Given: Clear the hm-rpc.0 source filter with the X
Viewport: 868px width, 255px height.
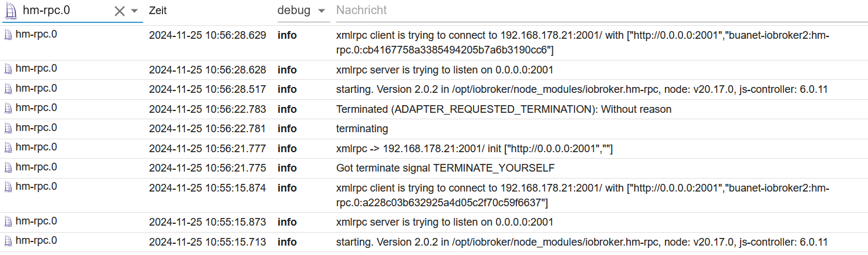Looking at the screenshot, I should 120,11.
